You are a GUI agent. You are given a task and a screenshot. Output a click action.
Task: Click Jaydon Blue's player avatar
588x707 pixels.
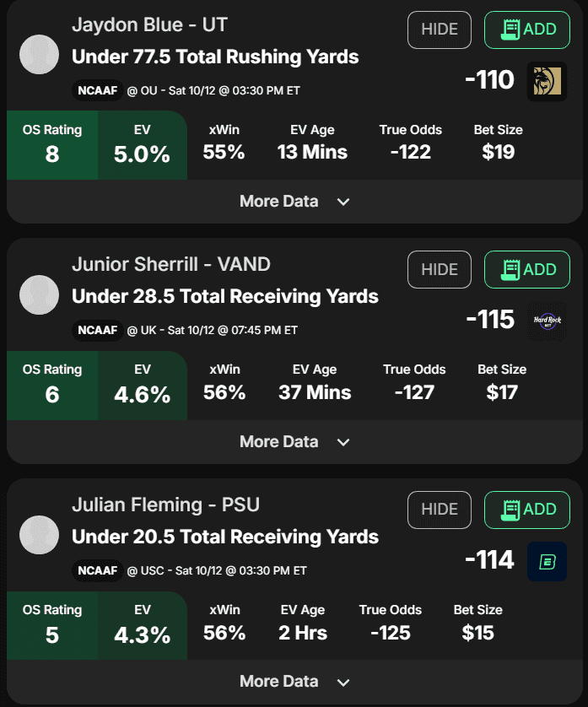click(40, 55)
